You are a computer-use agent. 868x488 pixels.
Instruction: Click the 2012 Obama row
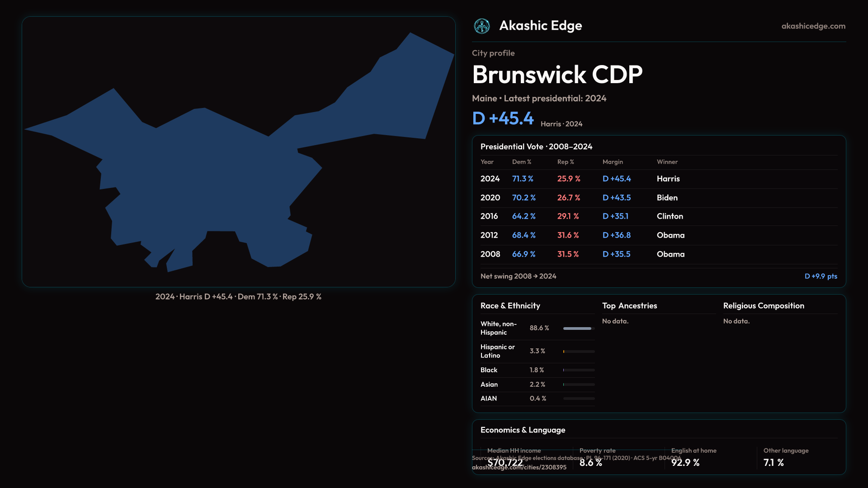pyautogui.click(x=658, y=235)
